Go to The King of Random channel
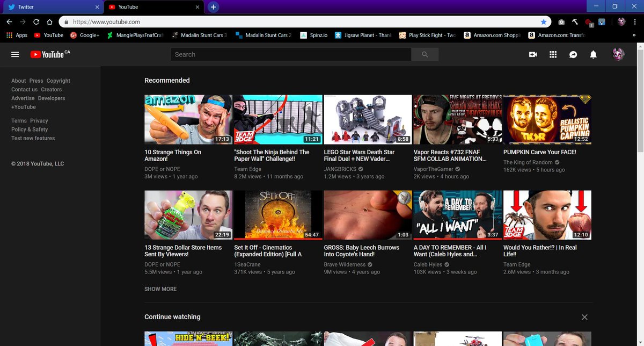 pos(528,162)
